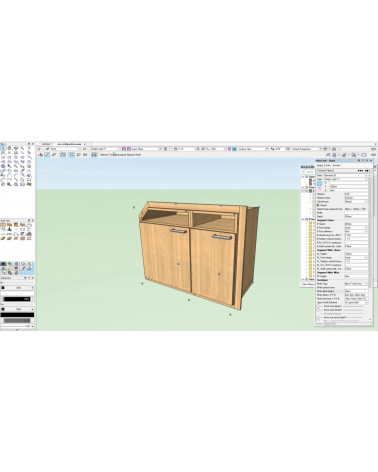The image size is (378, 472).
Task: Select the Rectangle drawing tool
Action: [x=3, y=157]
